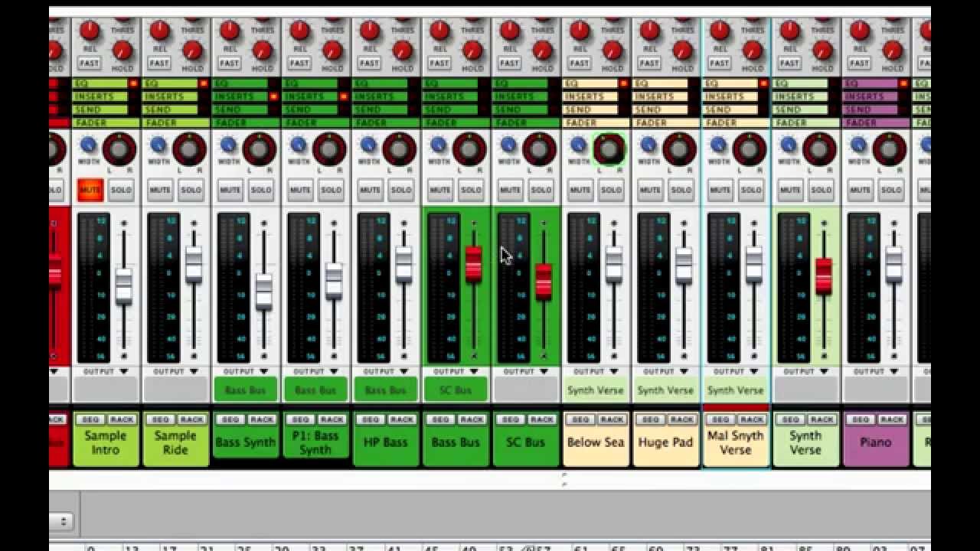Click the Bass Bus output label under Bass Synth
980x551 pixels.
click(245, 390)
